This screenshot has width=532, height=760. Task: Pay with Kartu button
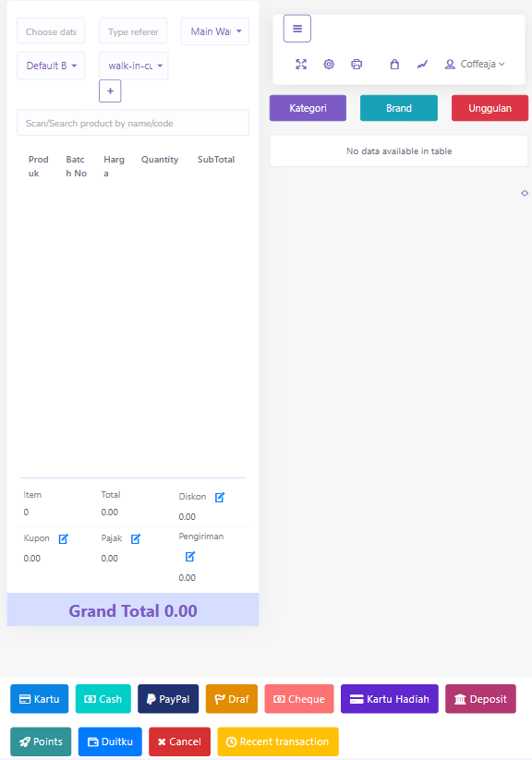(x=40, y=699)
